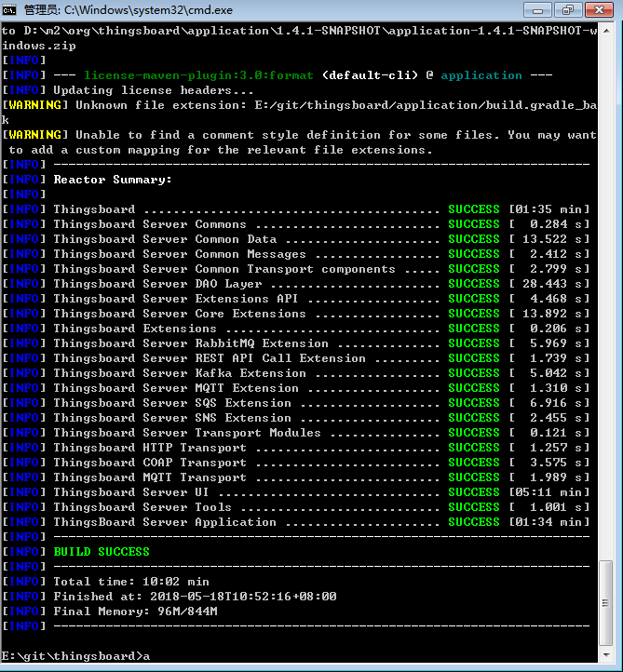Click the Thingsboard Server UI row
623x672 pixels.
[x=296, y=492]
